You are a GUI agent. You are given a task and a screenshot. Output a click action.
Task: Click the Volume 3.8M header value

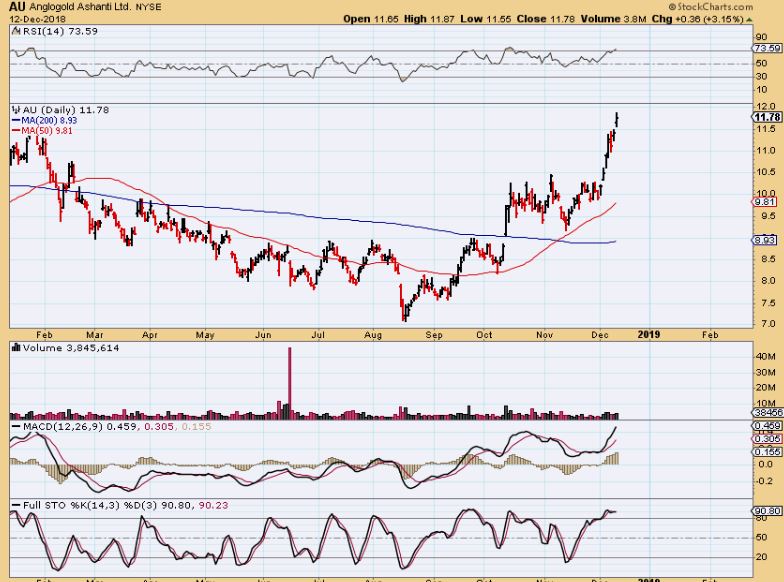coord(614,19)
